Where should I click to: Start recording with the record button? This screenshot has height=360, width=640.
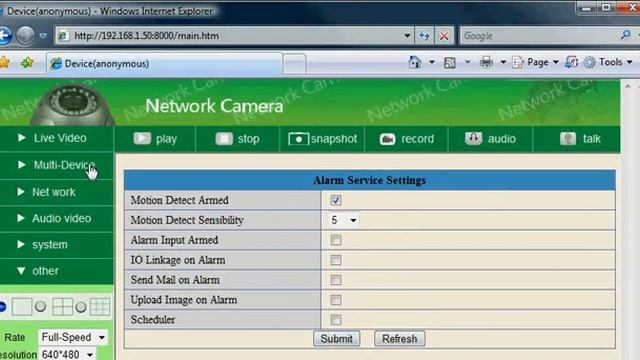tap(407, 139)
